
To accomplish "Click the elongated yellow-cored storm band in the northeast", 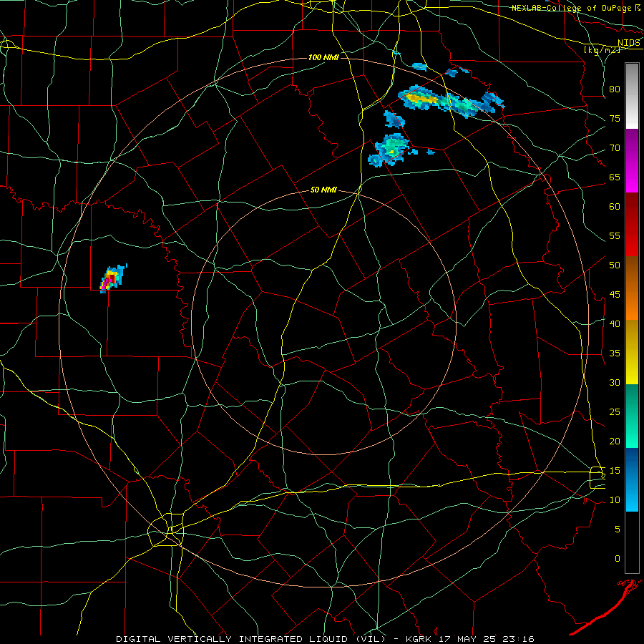I will click(x=451, y=101).
